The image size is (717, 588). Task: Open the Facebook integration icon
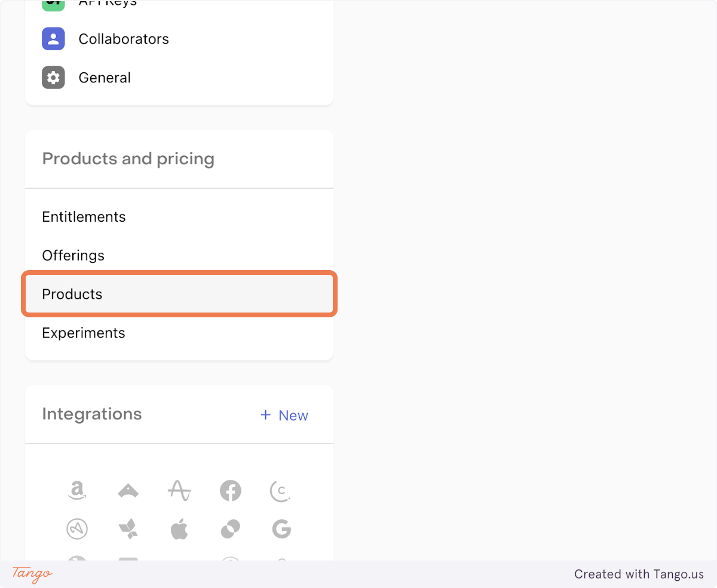230,491
